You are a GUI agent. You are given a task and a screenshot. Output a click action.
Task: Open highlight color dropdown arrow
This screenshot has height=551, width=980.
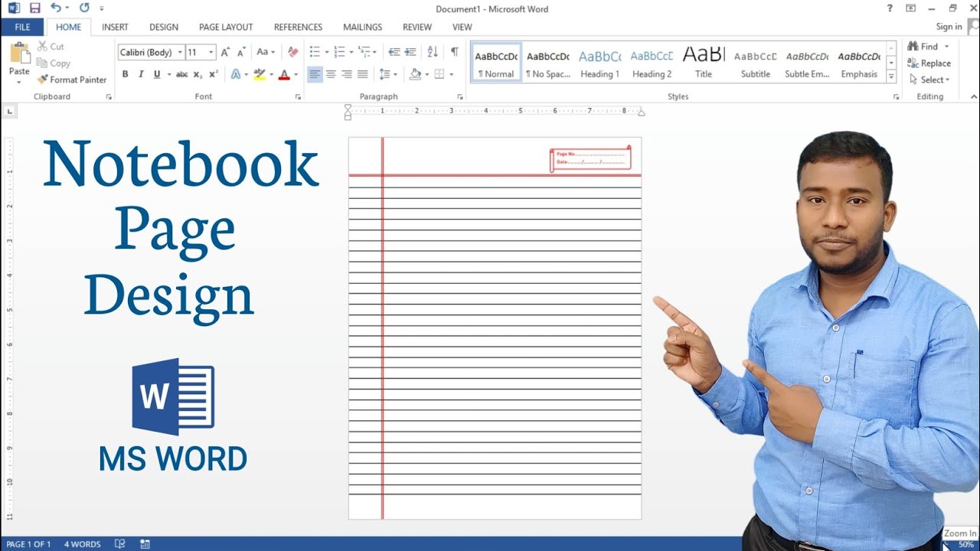pos(271,74)
